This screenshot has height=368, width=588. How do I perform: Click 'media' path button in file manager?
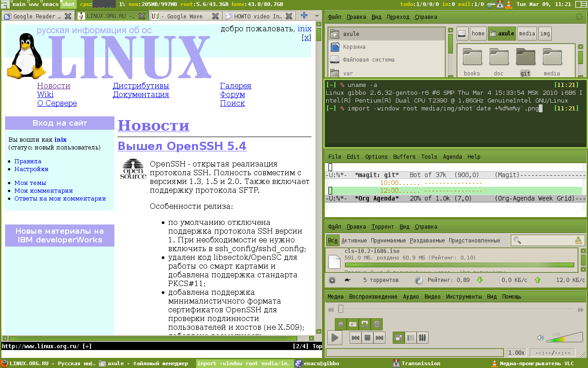[x=527, y=33]
